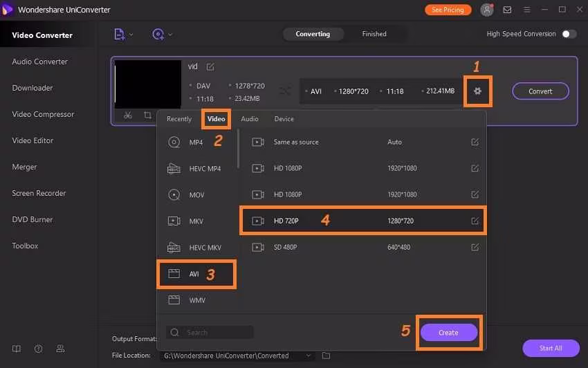Click the scissors trim icon

[128, 115]
